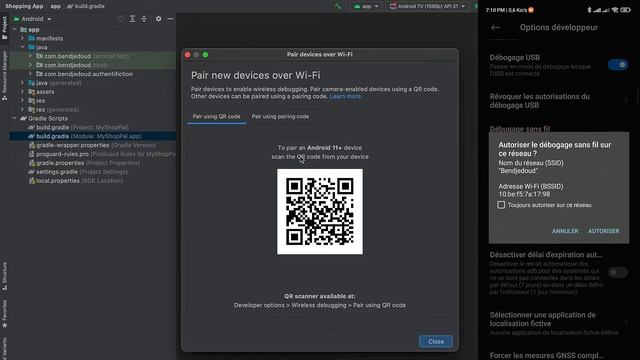
Task: Select proguard-rules.pro file
Action: (101, 154)
